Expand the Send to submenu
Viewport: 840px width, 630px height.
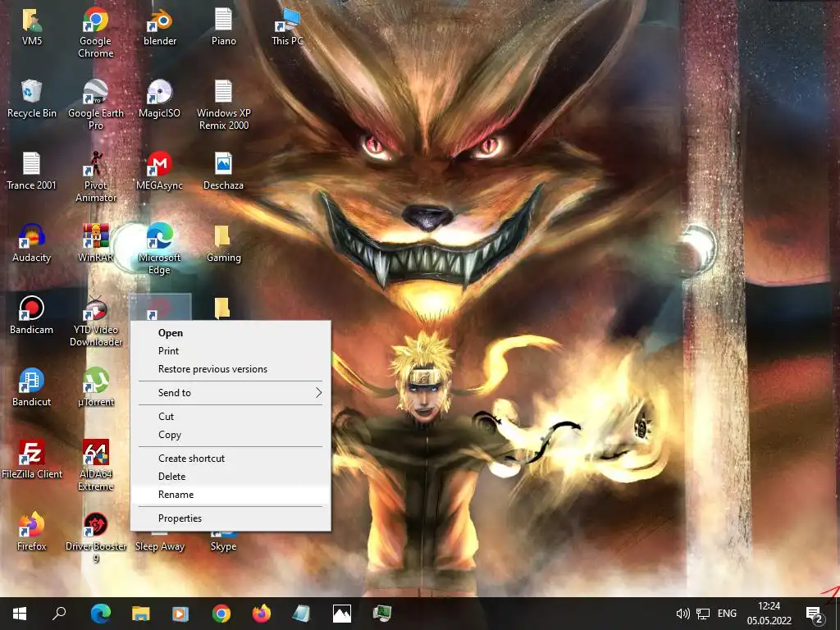231,393
